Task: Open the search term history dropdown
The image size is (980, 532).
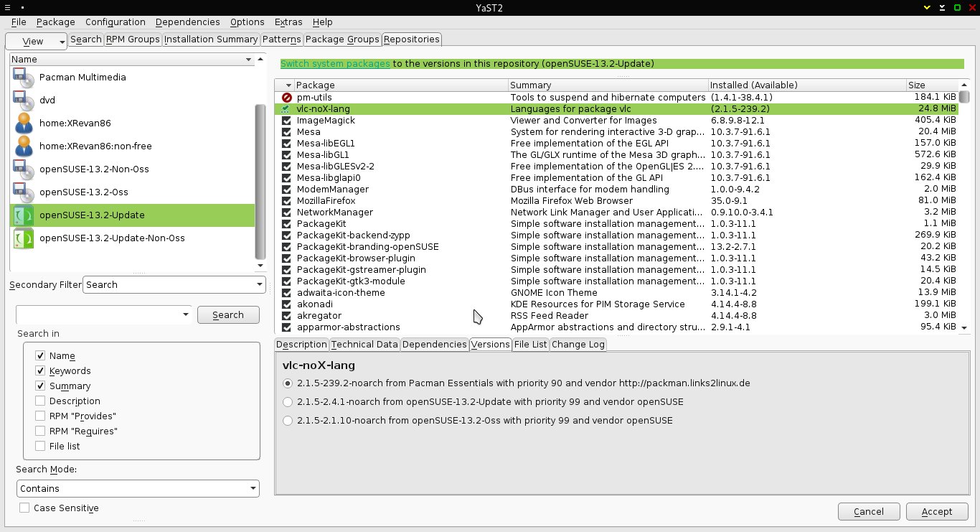Action: pos(186,314)
